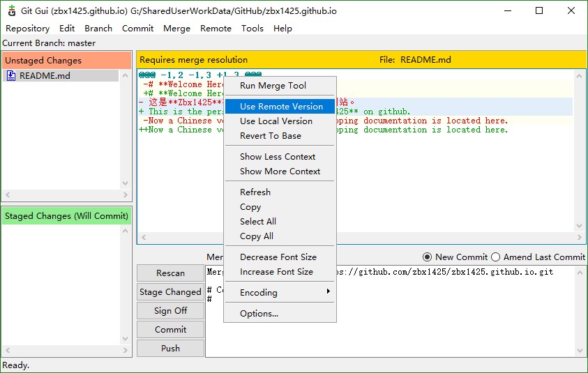The height and width of the screenshot is (373, 588).
Task: Choose Select All from context menu
Action: point(280,222)
